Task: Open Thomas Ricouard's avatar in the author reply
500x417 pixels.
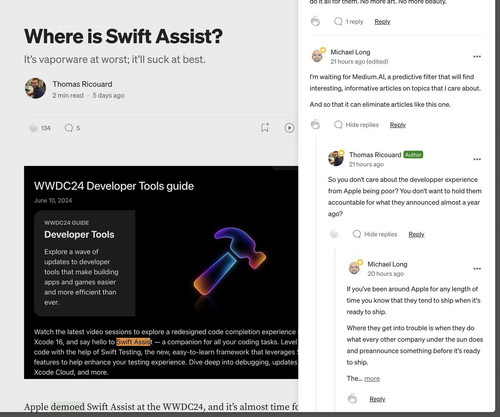Action: 336,158
